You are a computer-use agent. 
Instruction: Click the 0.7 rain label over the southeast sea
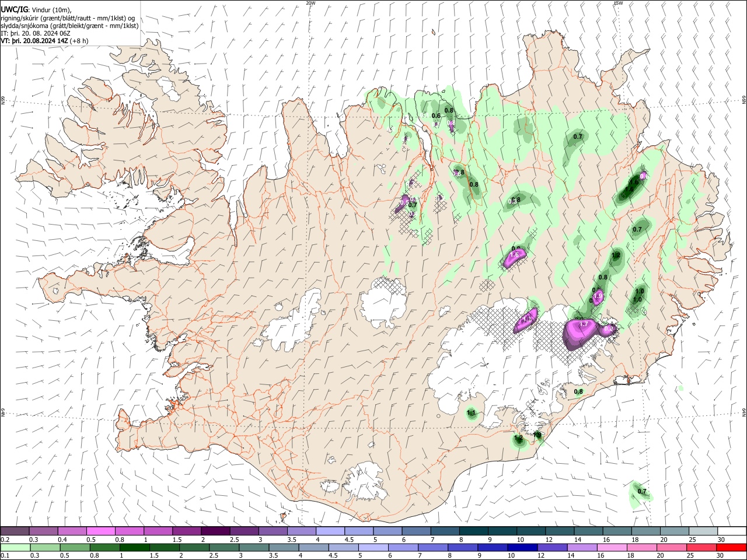pyautogui.click(x=642, y=492)
